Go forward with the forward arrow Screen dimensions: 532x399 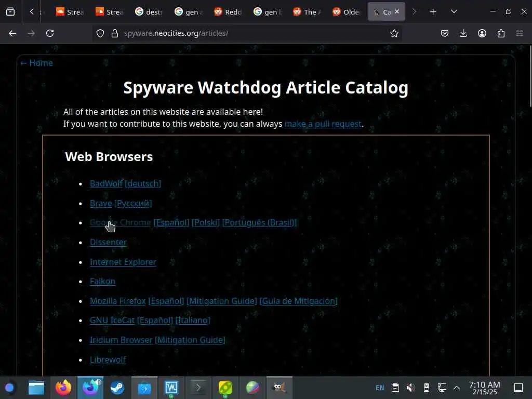tap(31, 33)
